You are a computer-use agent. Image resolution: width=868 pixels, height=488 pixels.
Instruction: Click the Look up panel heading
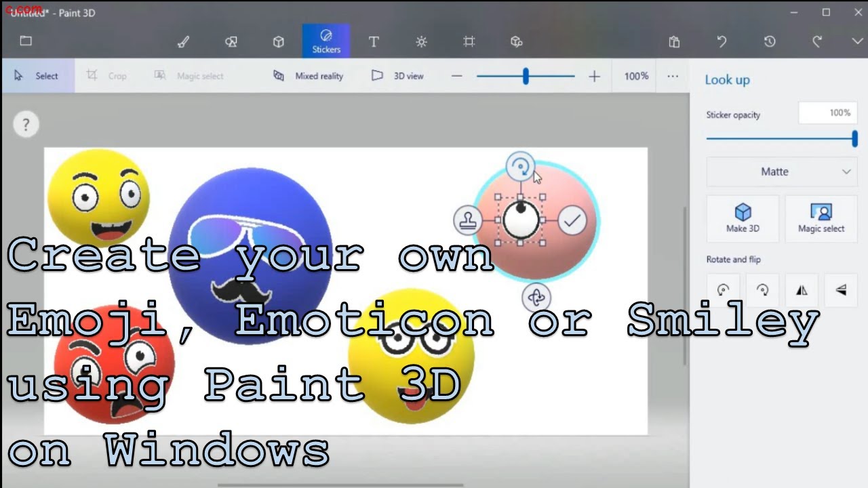point(727,80)
